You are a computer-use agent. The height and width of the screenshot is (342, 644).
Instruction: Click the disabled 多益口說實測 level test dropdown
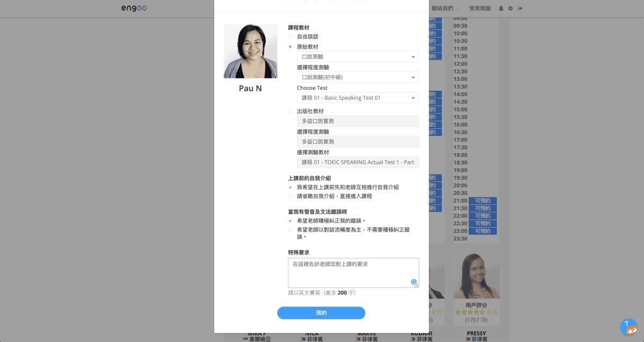tap(358, 142)
